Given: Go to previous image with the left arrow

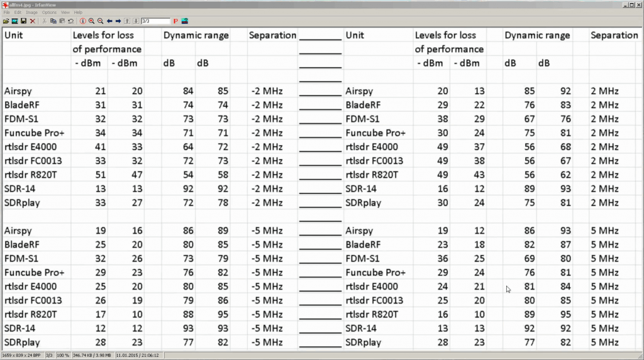Looking at the screenshot, I should point(109,21).
